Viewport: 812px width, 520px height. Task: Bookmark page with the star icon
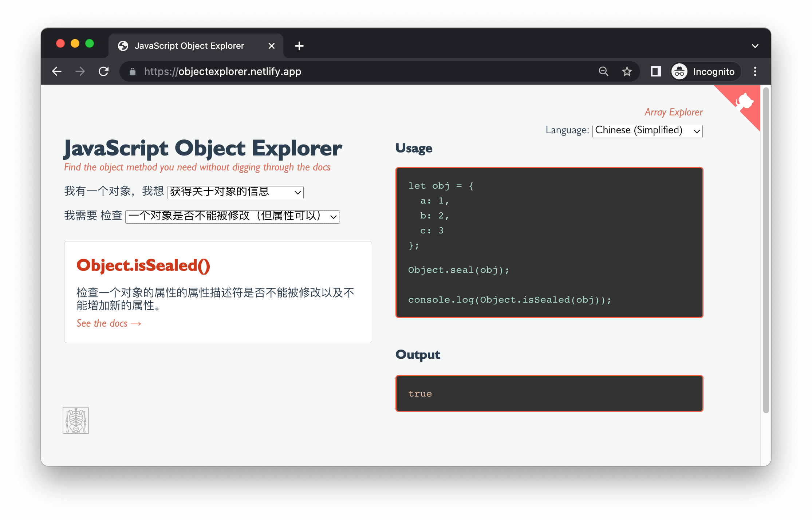click(627, 71)
